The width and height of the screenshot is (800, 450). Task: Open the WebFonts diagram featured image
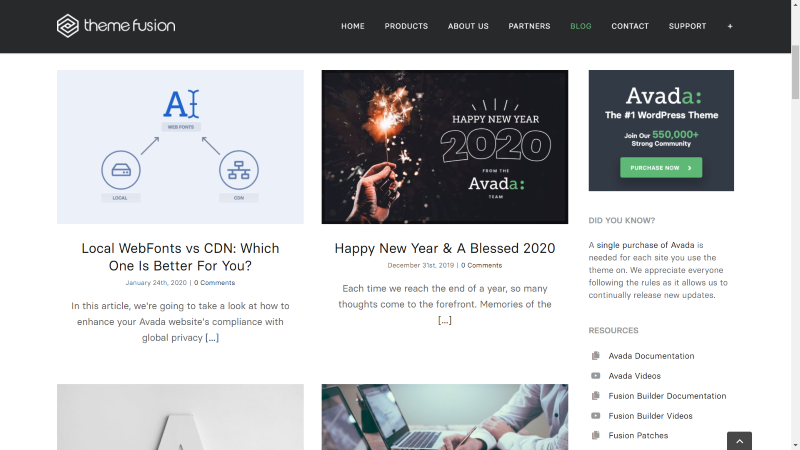[180, 147]
